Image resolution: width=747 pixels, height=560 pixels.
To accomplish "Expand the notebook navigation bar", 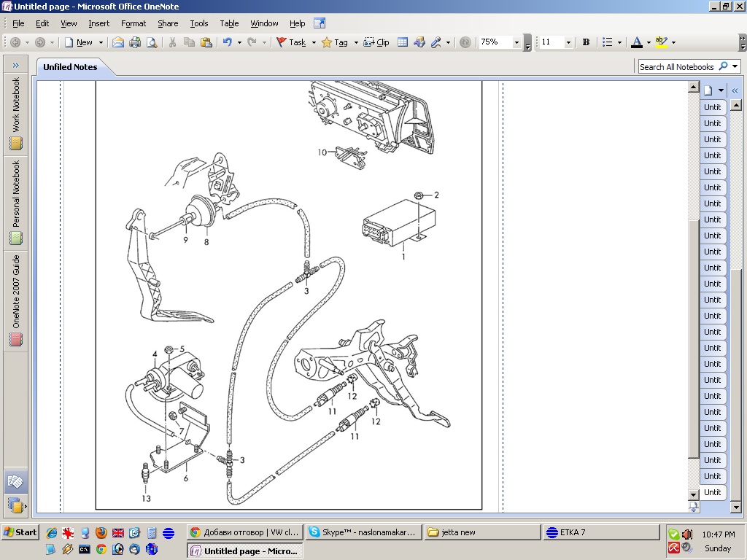I will [15, 65].
